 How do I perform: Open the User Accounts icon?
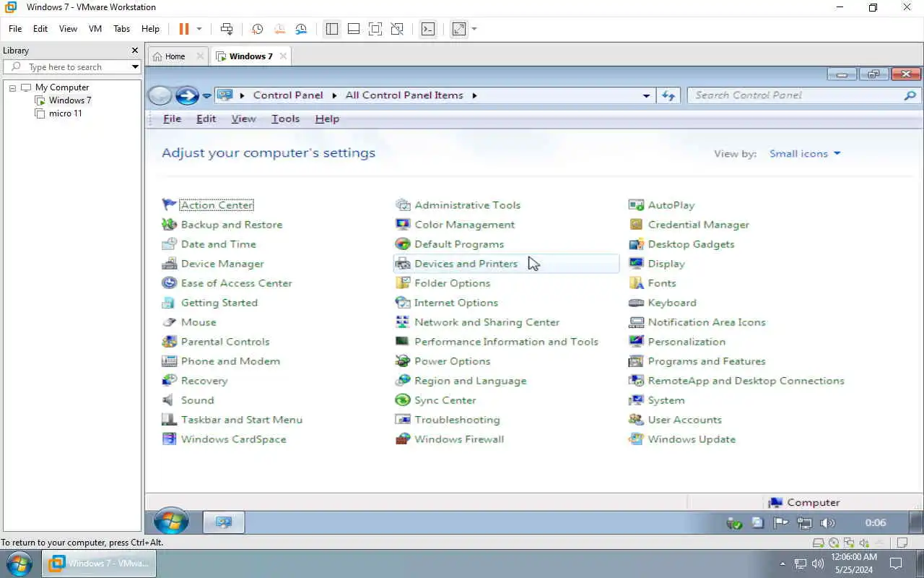tap(636, 420)
